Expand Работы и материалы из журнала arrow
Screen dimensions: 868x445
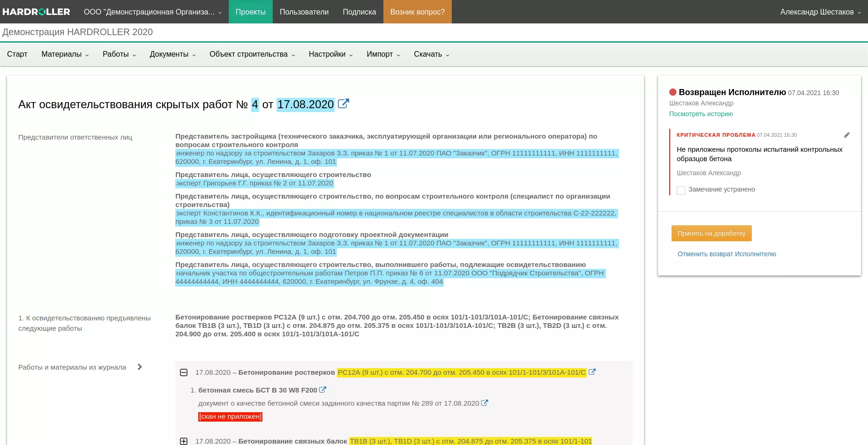coord(140,367)
